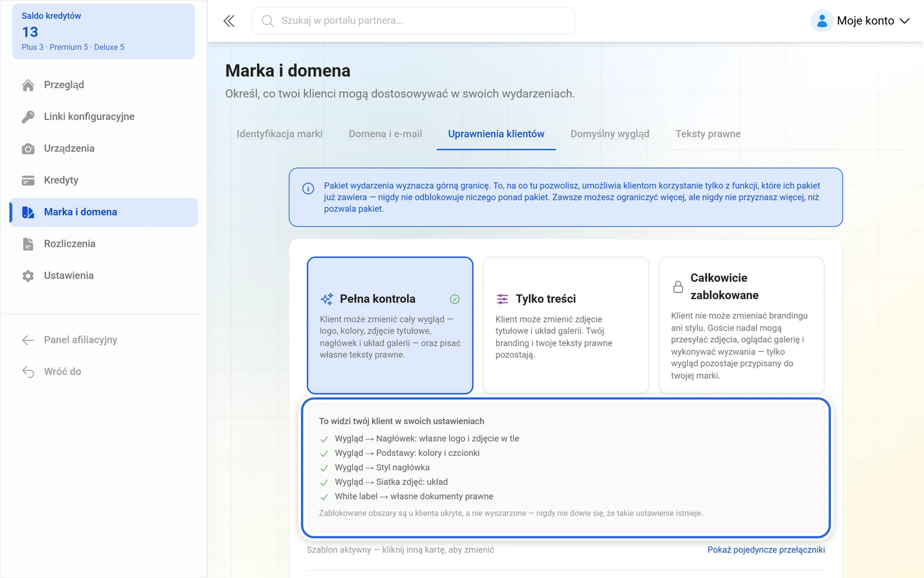924x578 pixels.
Task: Select the Tylko treści permission card
Action: click(566, 326)
